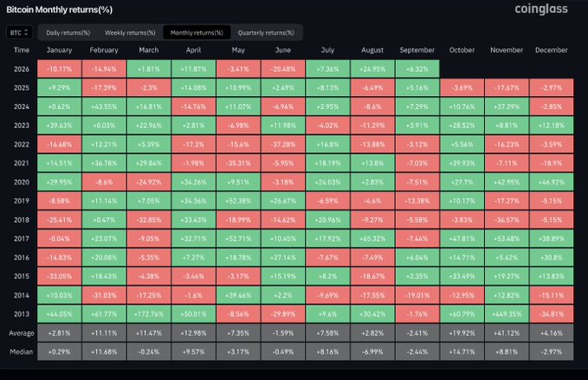Click the January column header
The width and height of the screenshot is (588, 380).
59,50
